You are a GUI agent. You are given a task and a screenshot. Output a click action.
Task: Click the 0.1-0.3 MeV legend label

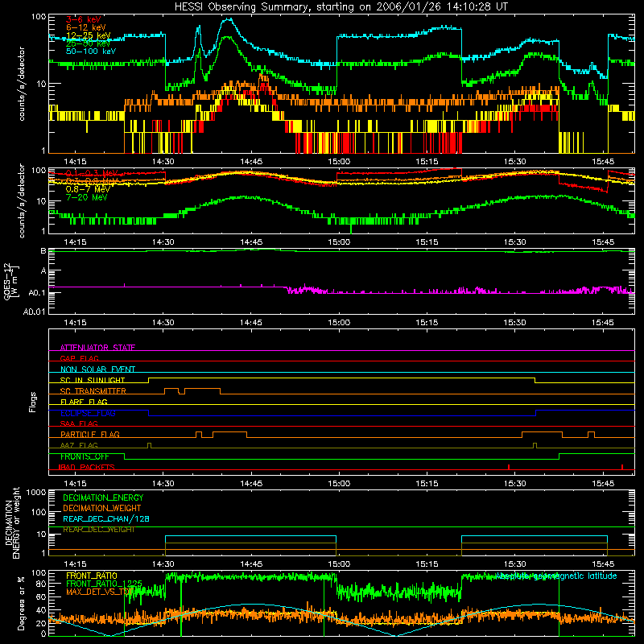point(92,173)
